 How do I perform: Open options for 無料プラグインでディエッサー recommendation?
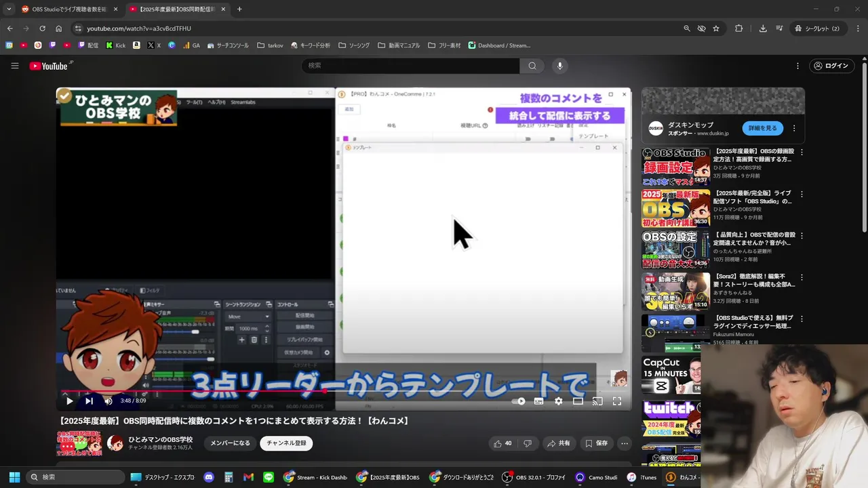pyautogui.click(x=802, y=319)
